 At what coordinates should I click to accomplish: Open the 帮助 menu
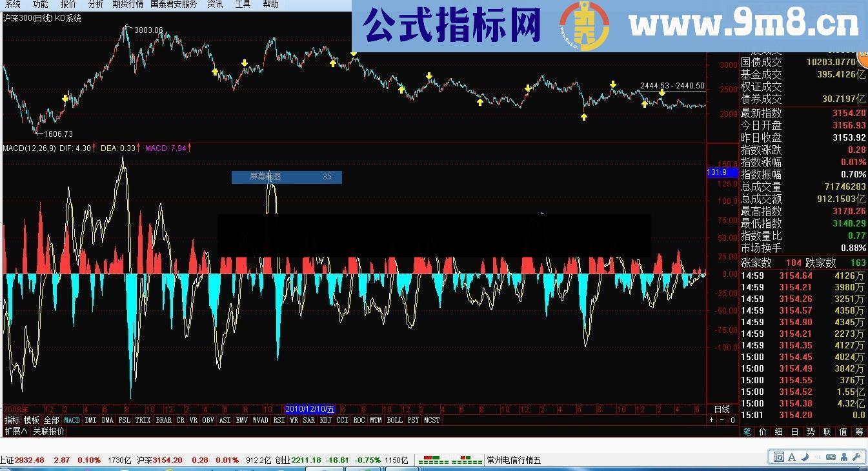click(x=271, y=4)
